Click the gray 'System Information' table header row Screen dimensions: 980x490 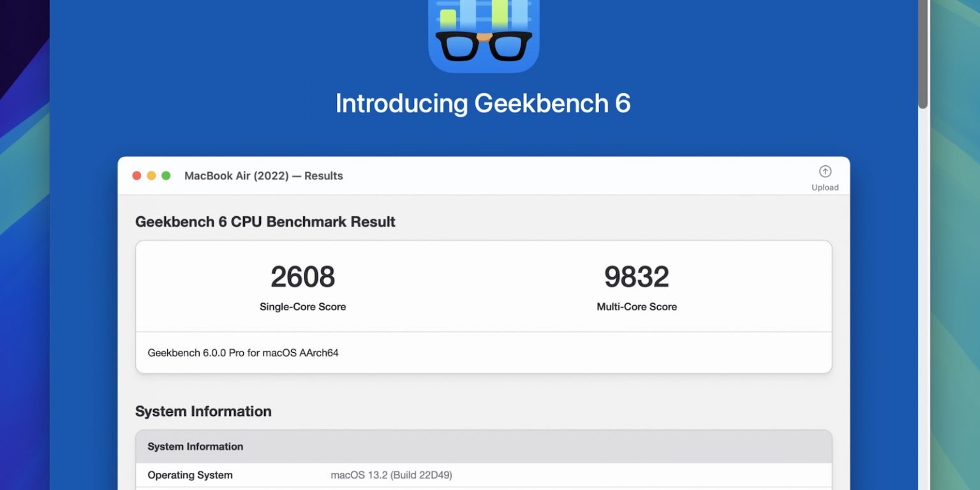(x=484, y=447)
